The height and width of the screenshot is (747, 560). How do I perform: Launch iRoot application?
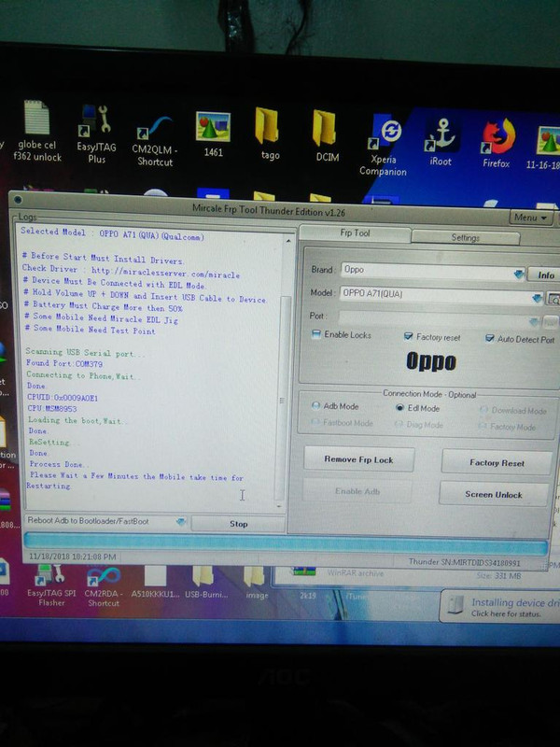(441, 141)
